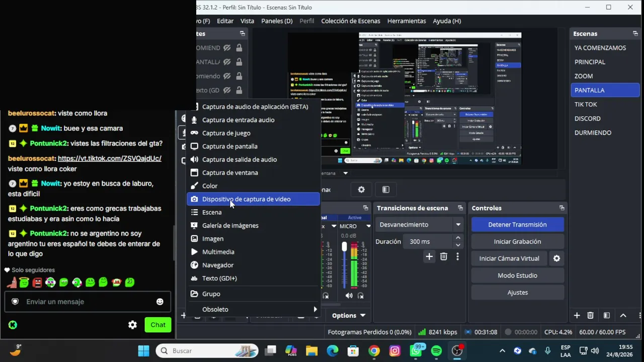This screenshot has height=362, width=644.
Task: Pop out the audio mixer dock
Action: click(x=366, y=208)
